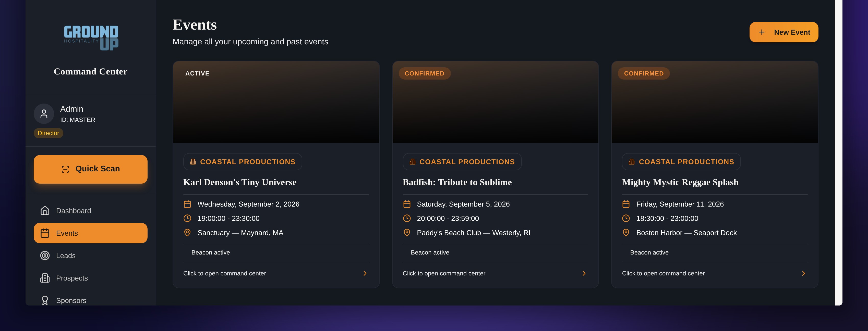The height and width of the screenshot is (331, 868).
Task: Click the calendar icon beside Events in sidebar
Action: click(x=45, y=233)
